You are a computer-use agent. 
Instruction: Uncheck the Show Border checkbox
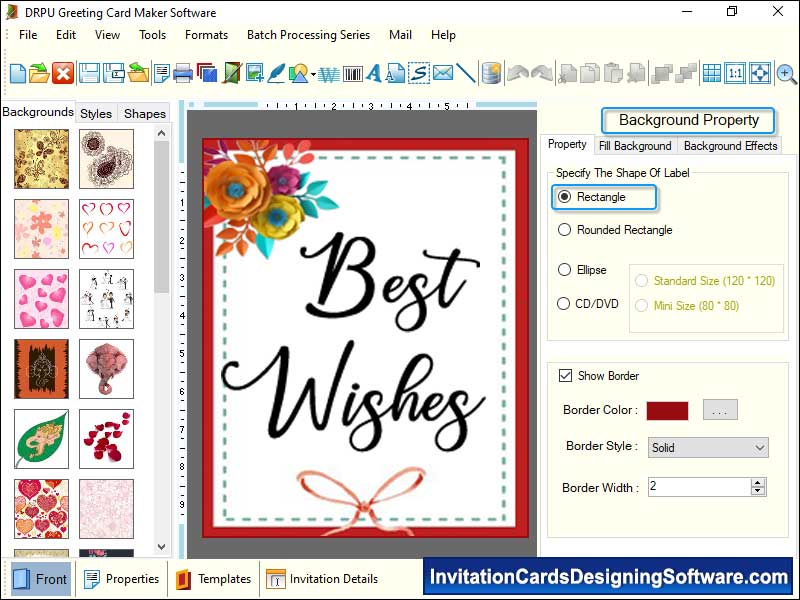point(566,376)
